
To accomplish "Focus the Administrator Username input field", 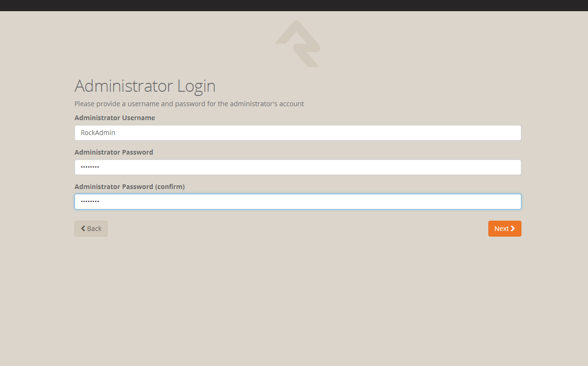I will click(297, 133).
